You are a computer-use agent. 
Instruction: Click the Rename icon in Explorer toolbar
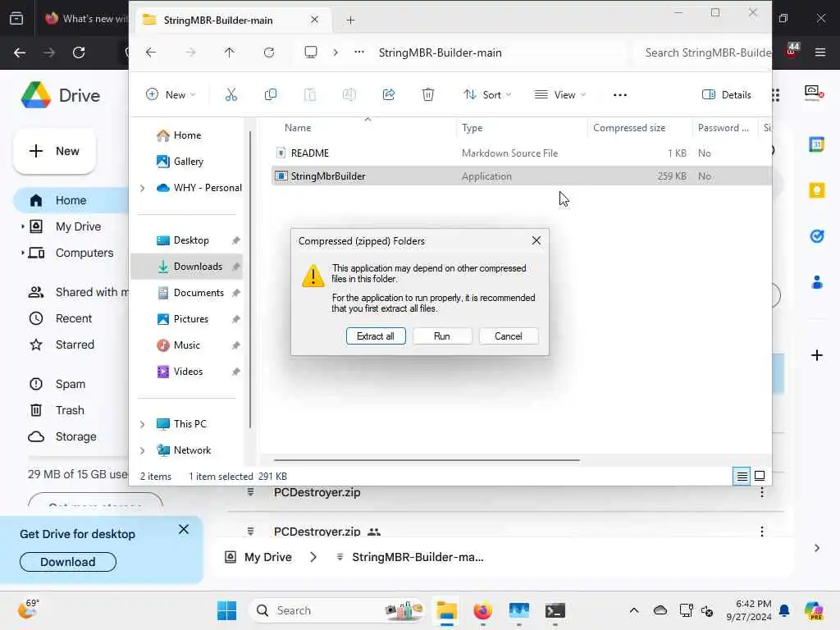click(x=349, y=95)
